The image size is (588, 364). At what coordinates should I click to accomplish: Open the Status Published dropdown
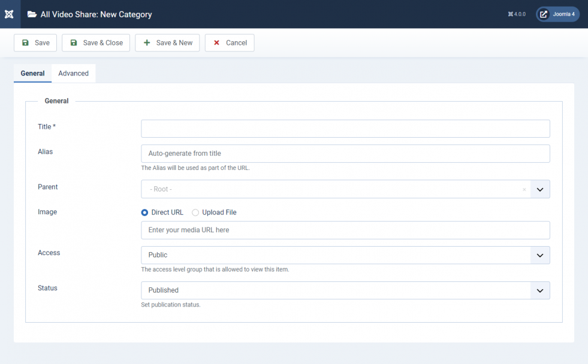point(345,290)
